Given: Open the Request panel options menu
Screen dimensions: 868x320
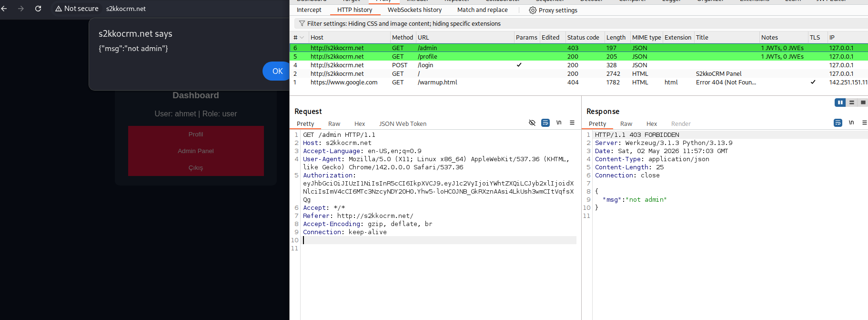Looking at the screenshot, I should [572, 123].
